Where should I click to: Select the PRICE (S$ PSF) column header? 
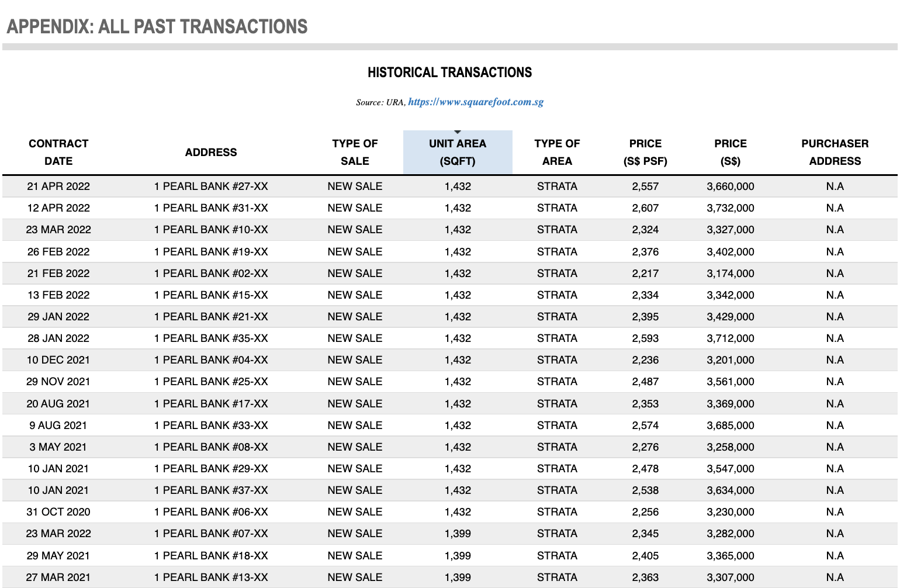tap(645, 152)
